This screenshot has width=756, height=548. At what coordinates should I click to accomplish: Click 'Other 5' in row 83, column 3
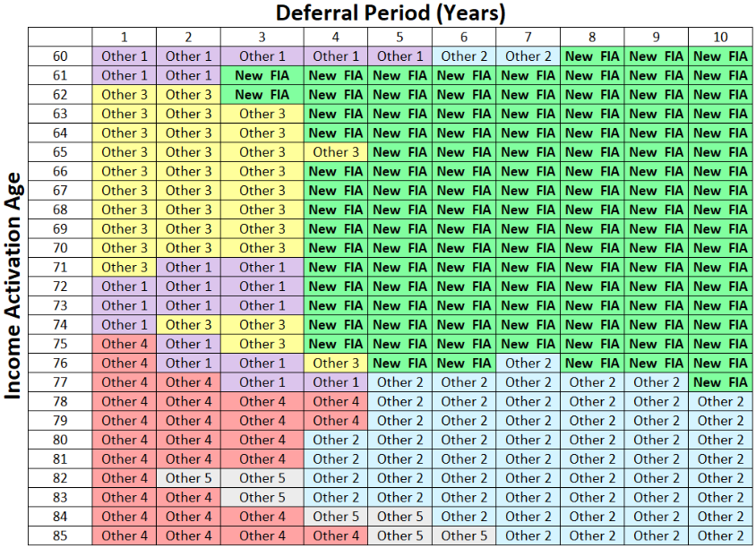(x=262, y=497)
